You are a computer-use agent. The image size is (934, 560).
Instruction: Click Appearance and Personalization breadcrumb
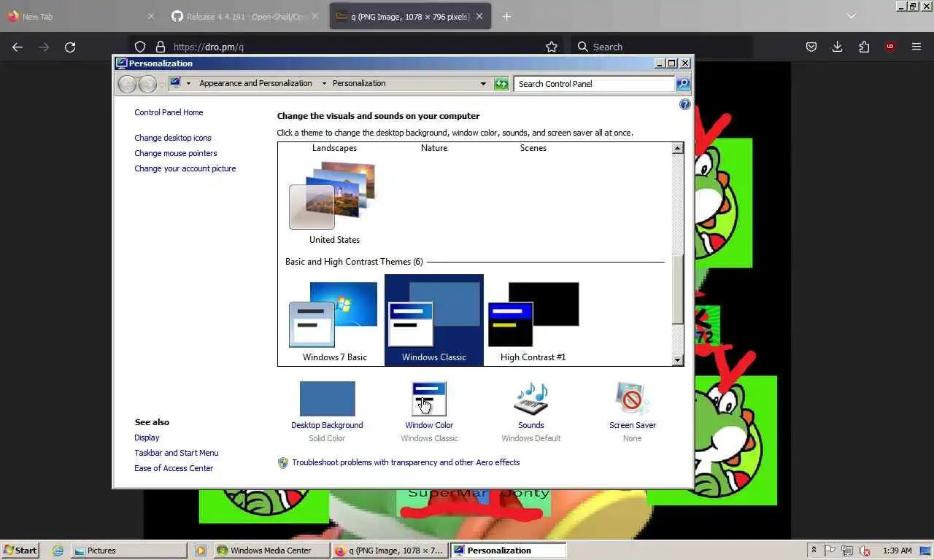(x=255, y=83)
